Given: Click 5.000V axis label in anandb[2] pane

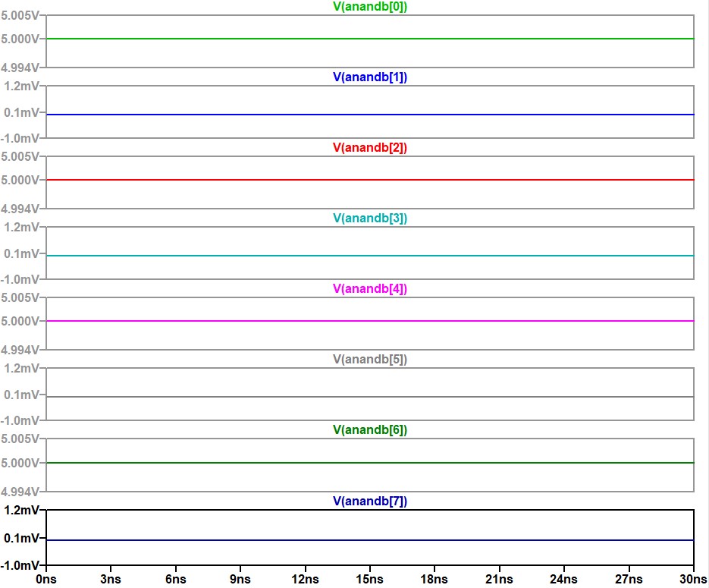Looking at the screenshot, I should pos(20,181).
